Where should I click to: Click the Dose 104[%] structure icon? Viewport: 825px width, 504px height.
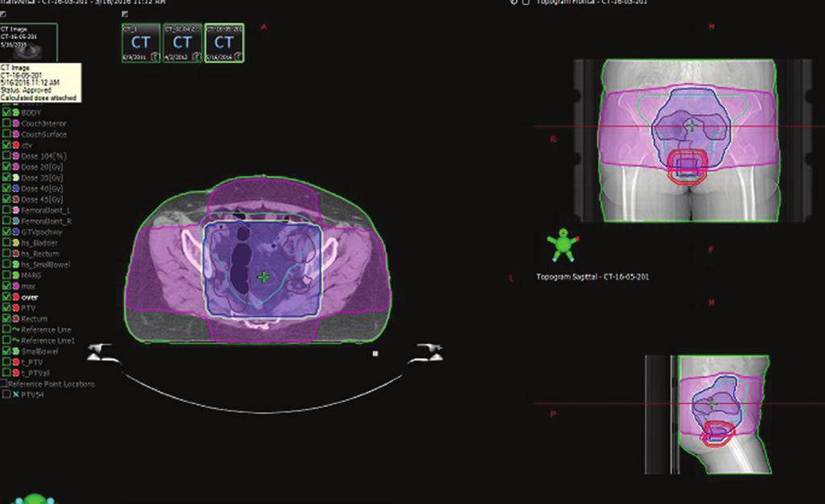16,156
